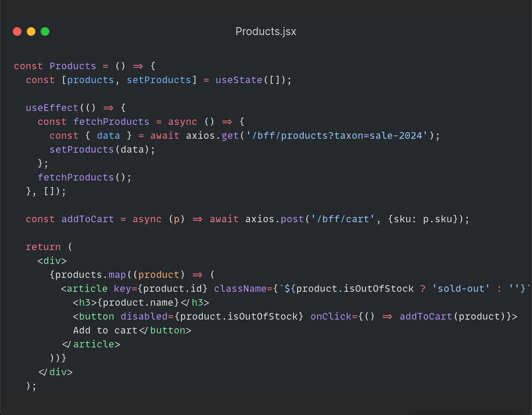Click the setProducts name in the destructuring

tap(159, 80)
